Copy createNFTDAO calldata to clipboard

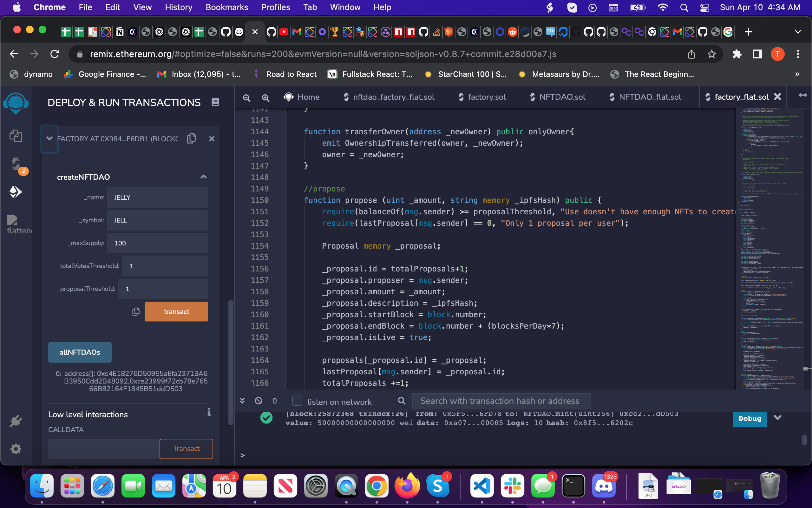point(135,311)
